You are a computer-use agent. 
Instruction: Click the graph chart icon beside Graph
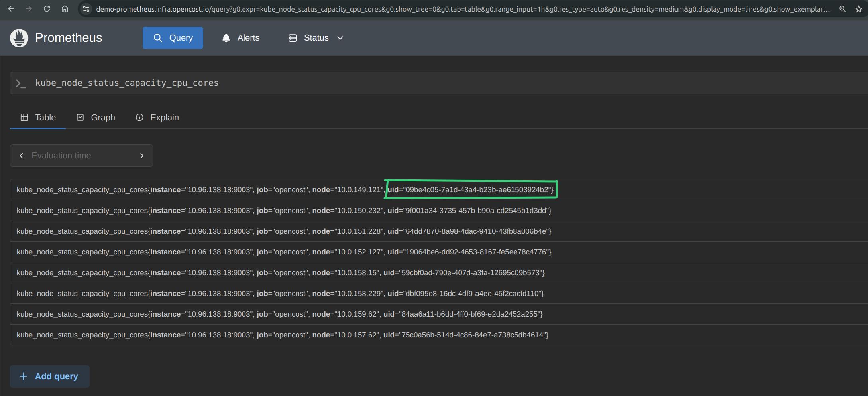pos(80,117)
